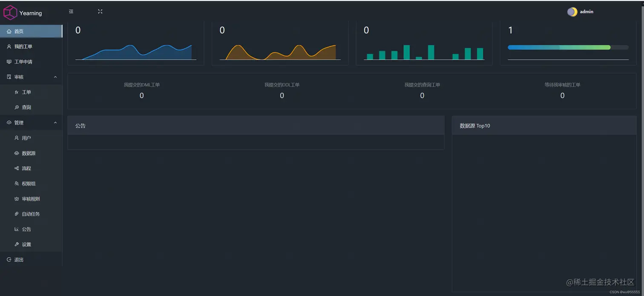Click the value 1 above progress bar

pos(510,30)
